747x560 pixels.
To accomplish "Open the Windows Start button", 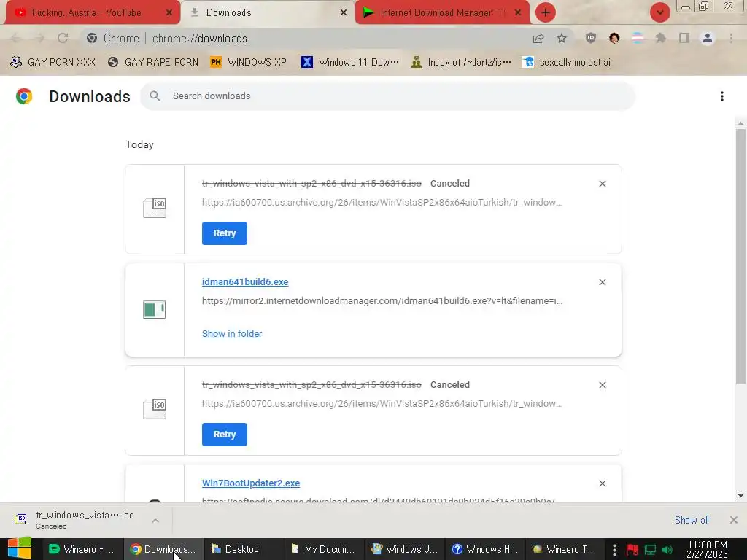I will 20,548.
